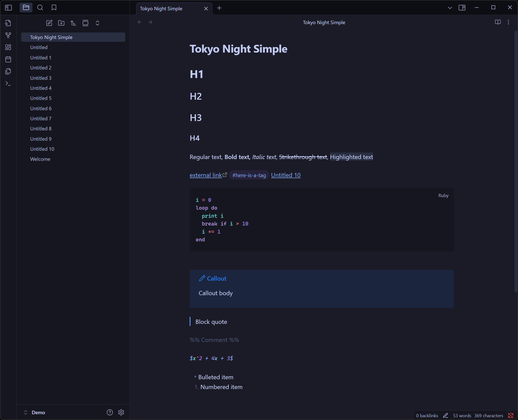Open the Untitled 8 note
This screenshot has width=518, height=420.
(73, 129)
